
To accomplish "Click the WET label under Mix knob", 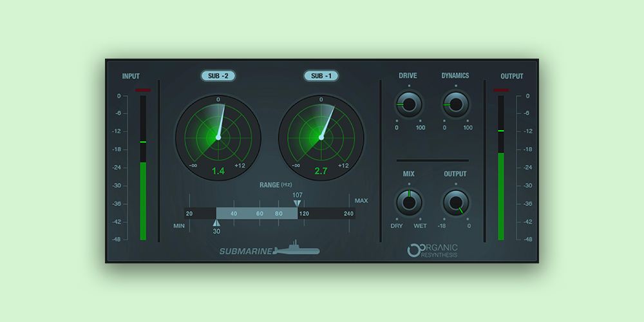I will [420, 226].
